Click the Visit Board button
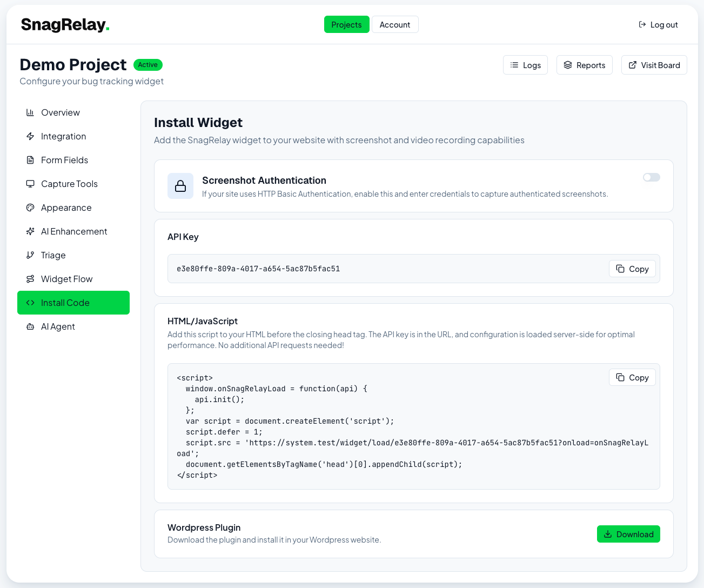 pyautogui.click(x=654, y=65)
